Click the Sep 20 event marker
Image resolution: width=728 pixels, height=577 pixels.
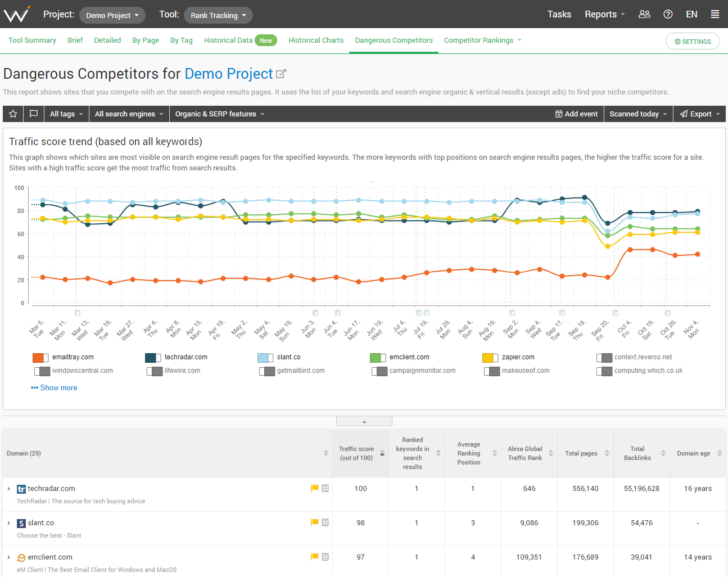[x=616, y=313]
